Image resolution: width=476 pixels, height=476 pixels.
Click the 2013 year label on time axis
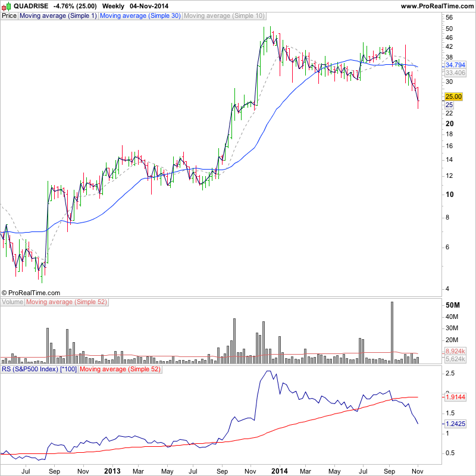click(x=112, y=471)
